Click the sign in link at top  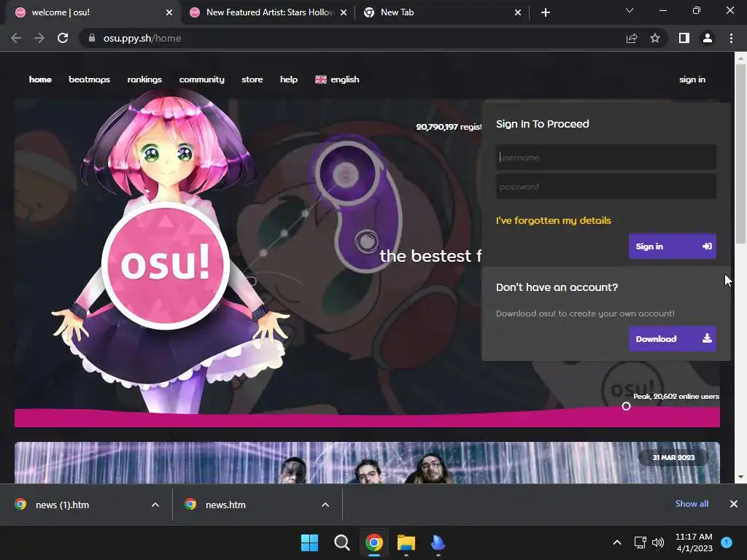(x=692, y=79)
